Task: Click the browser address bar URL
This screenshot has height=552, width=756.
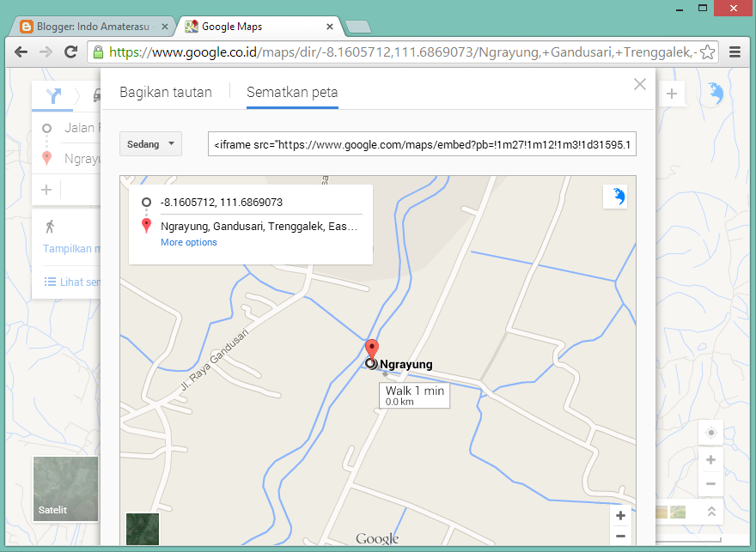Action: pyautogui.click(x=403, y=52)
